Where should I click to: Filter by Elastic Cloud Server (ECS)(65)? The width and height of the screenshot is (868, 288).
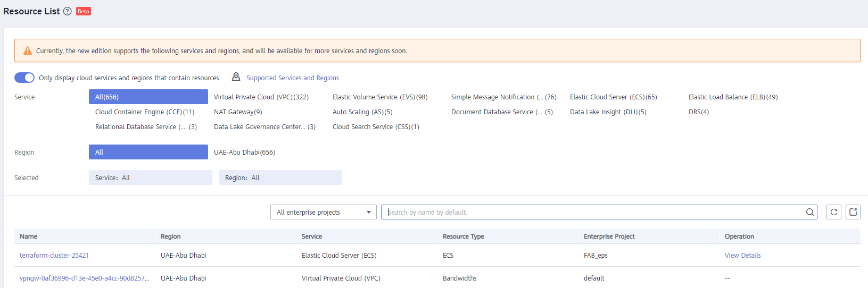coord(614,97)
